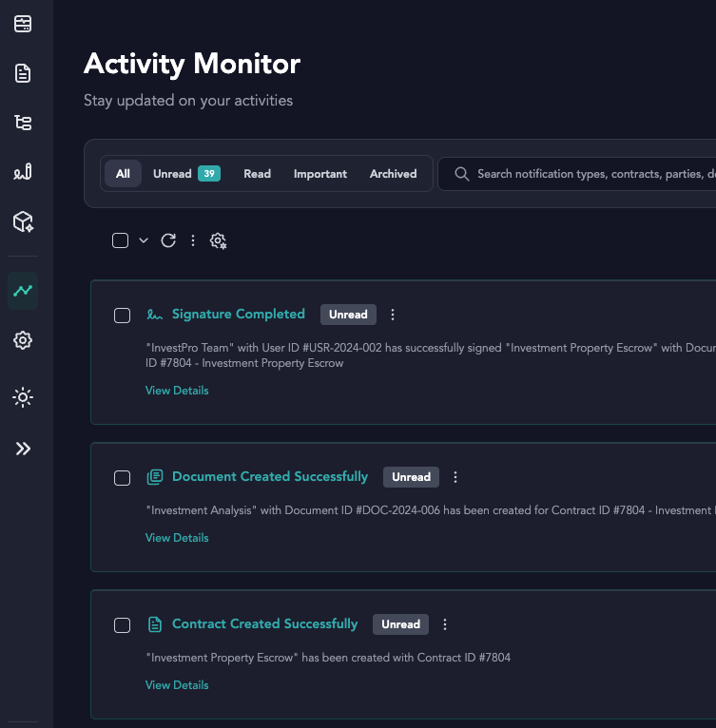Open Document Created Successfully three-dot menu

455,477
